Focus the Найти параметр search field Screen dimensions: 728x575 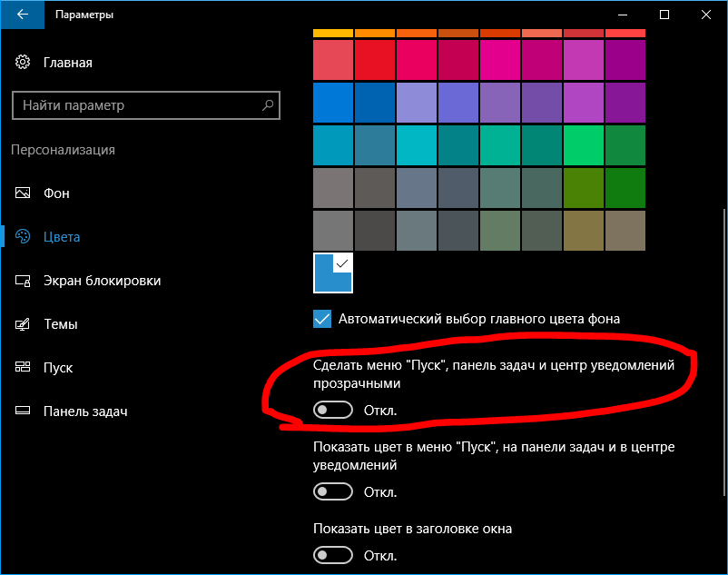[146, 105]
